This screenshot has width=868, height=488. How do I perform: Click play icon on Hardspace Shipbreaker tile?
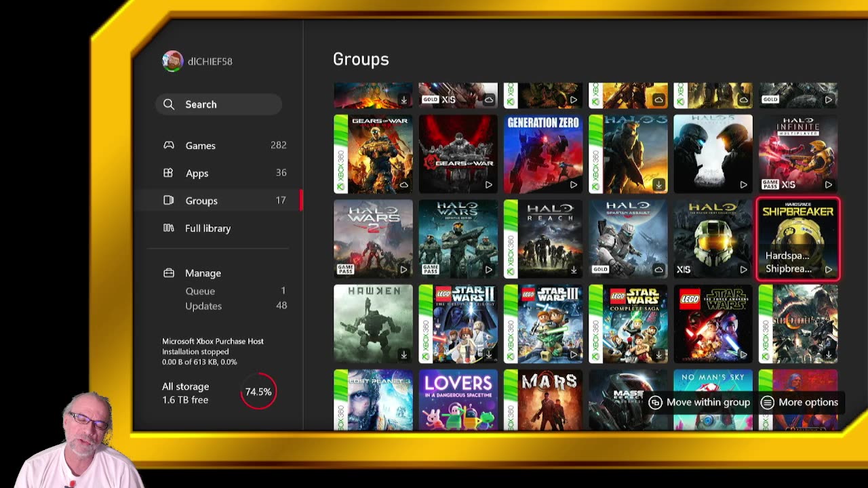[x=829, y=270]
